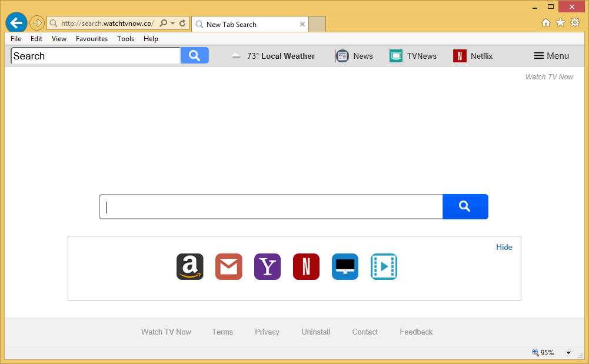Open the Tools menu
This screenshot has width=589, height=364.
125,39
